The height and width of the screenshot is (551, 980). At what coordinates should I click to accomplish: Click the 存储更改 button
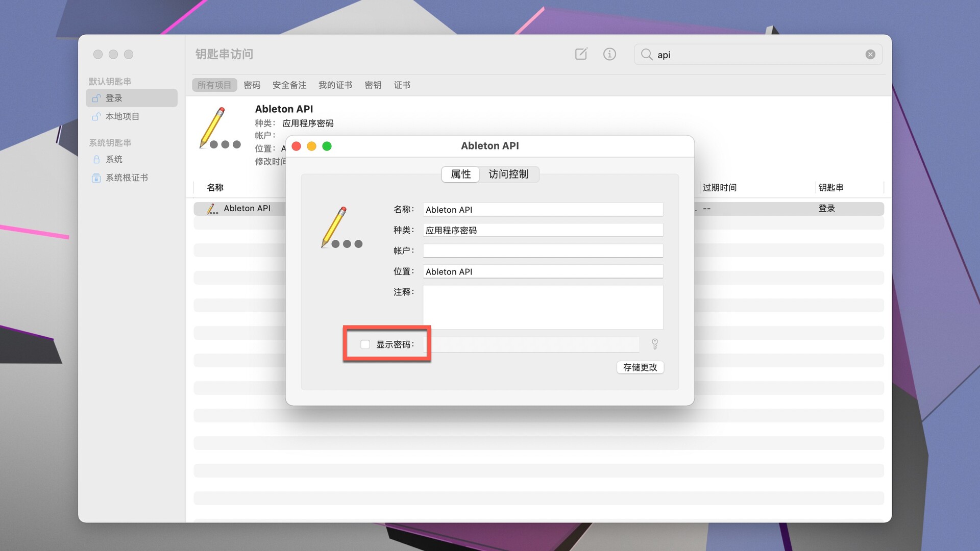click(x=640, y=367)
